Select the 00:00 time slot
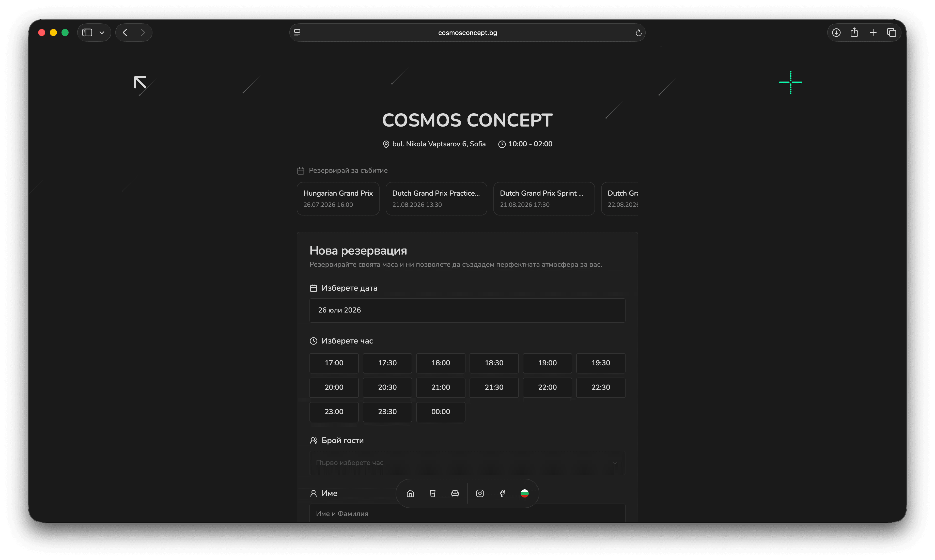935x560 pixels. pos(441,412)
